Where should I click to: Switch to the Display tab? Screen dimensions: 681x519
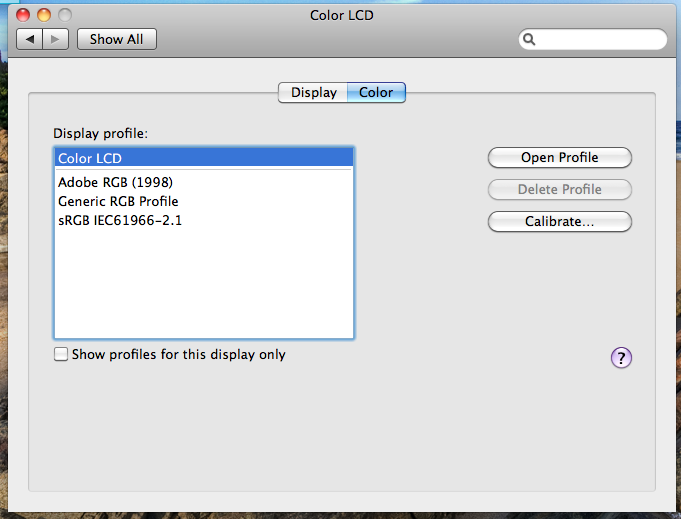pyautogui.click(x=313, y=93)
